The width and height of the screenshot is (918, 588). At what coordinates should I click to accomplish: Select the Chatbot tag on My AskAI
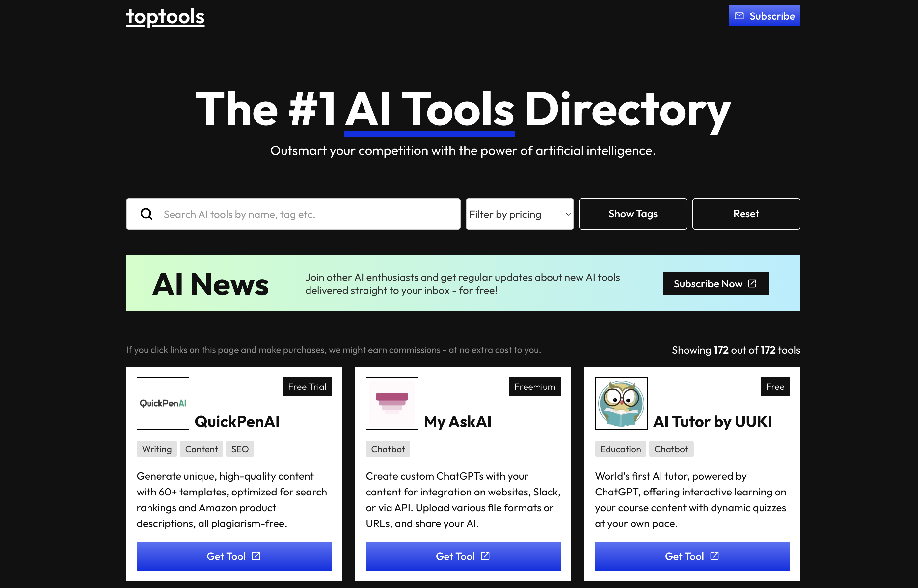coord(388,448)
